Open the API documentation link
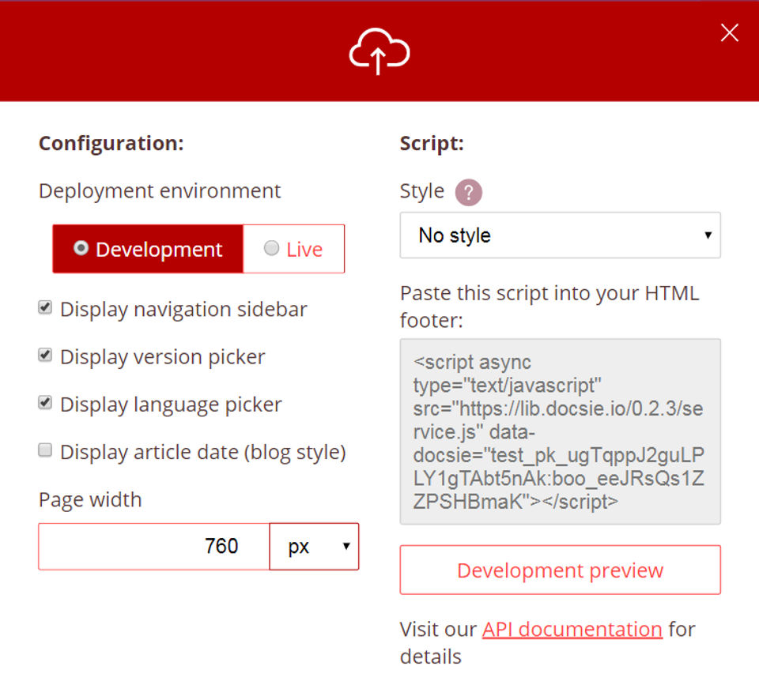Image resolution: width=759 pixels, height=700 pixels. pyautogui.click(x=572, y=630)
